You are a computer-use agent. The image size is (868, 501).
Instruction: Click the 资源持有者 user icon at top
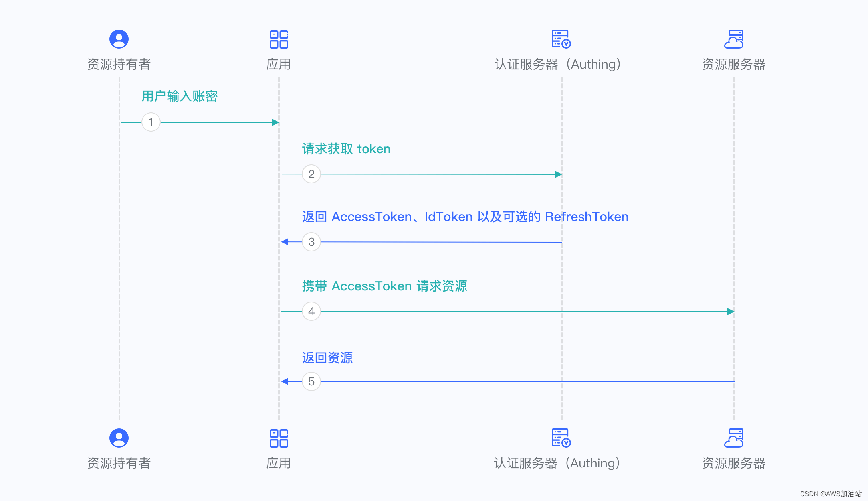coord(119,39)
